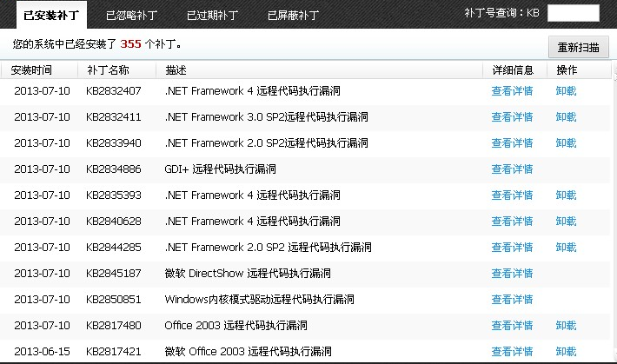Image resolution: width=617 pixels, height=364 pixels.
Task: Open the 已屏蔽补丁 tab
Action: tap(293, 16)
